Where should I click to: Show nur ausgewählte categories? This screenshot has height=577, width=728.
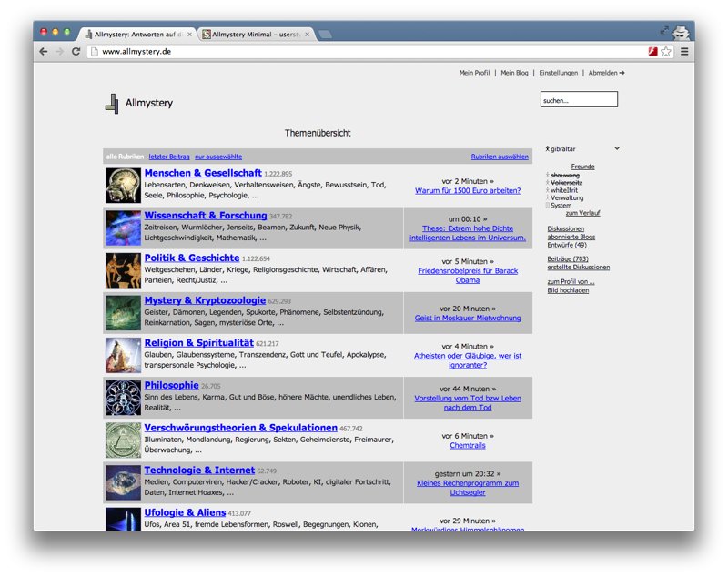(218, 157)
